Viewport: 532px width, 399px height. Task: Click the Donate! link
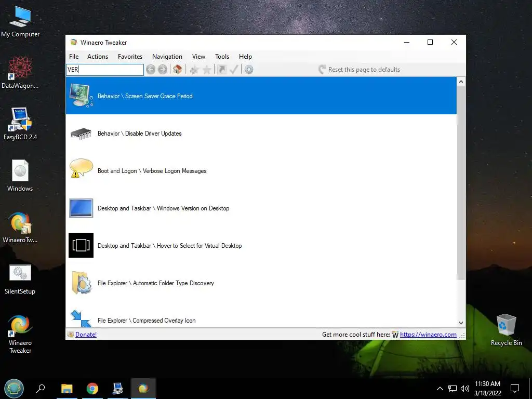[x=86, y=335]
